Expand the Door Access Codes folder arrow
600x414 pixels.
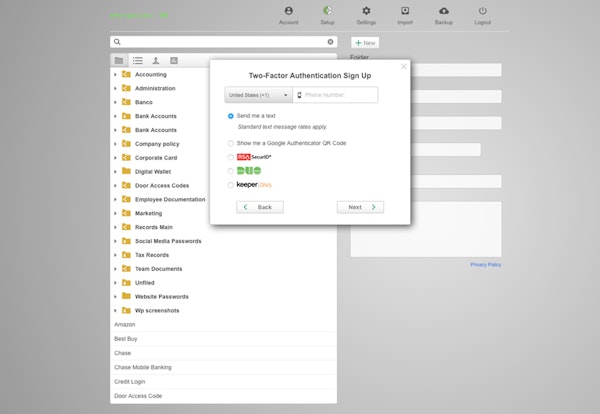pyautogui.click(x=115, y=186)
